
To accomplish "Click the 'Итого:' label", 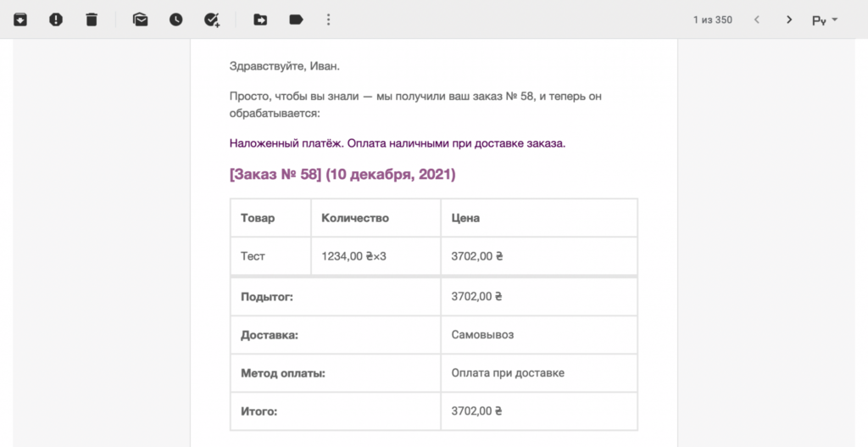I will (259, 411).
